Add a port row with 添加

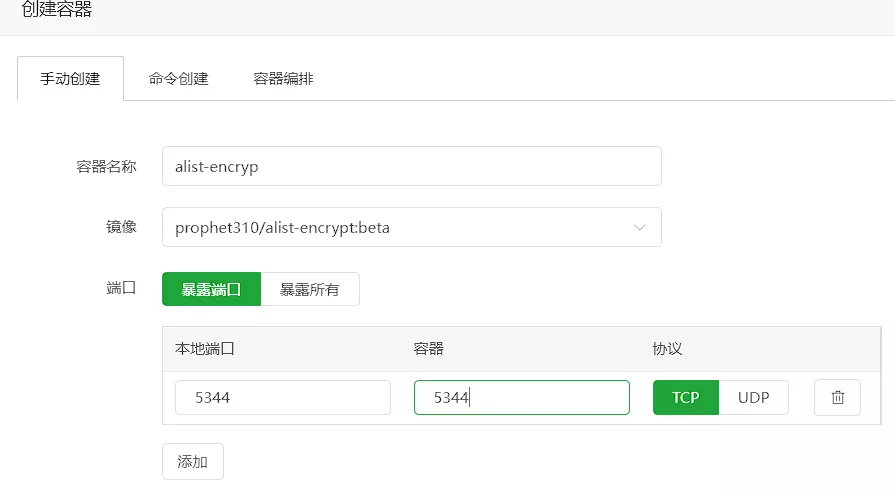(193, 462)
